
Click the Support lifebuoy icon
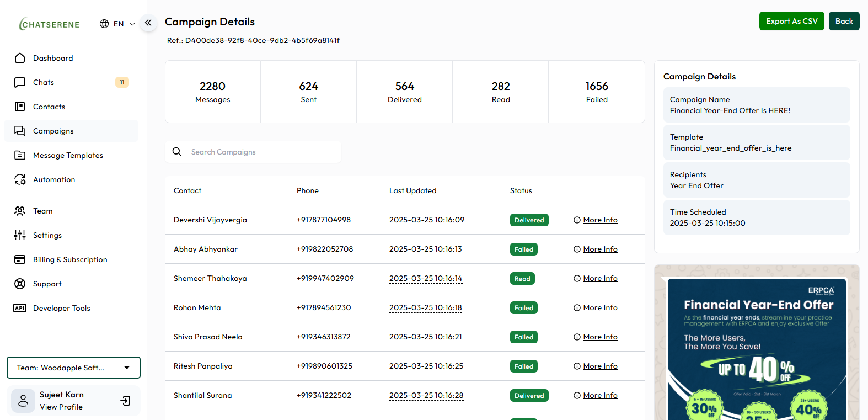pyautogui.click(x=20, y=284)
